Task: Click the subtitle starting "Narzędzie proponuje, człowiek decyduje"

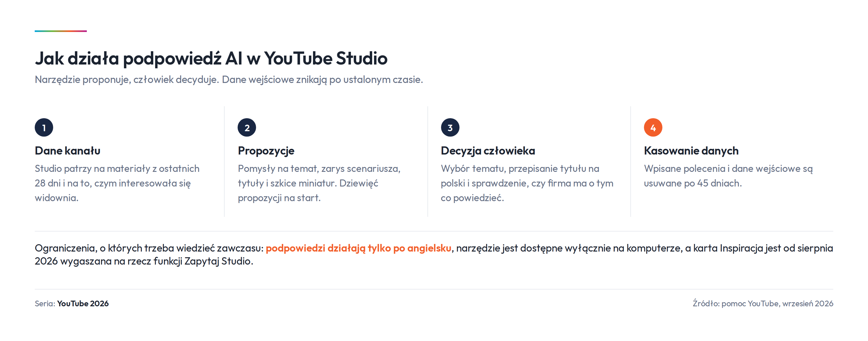Action: (x=229, y=80)
